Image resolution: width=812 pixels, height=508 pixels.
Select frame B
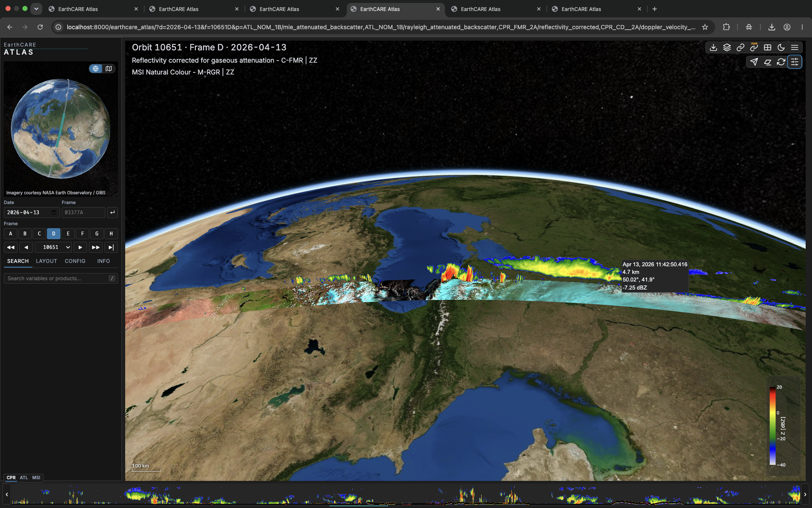coord(25,234)
